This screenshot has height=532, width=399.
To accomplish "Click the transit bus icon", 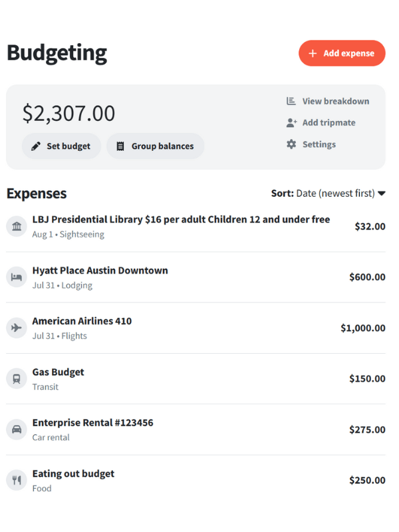I will click(x=17, y=379).
